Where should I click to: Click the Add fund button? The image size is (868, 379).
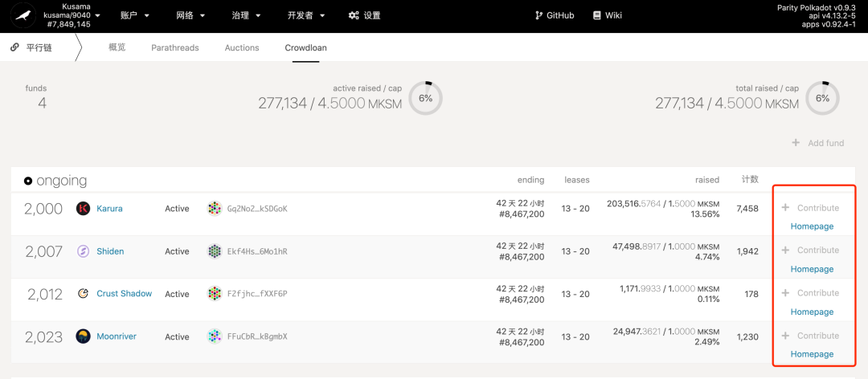818,143
